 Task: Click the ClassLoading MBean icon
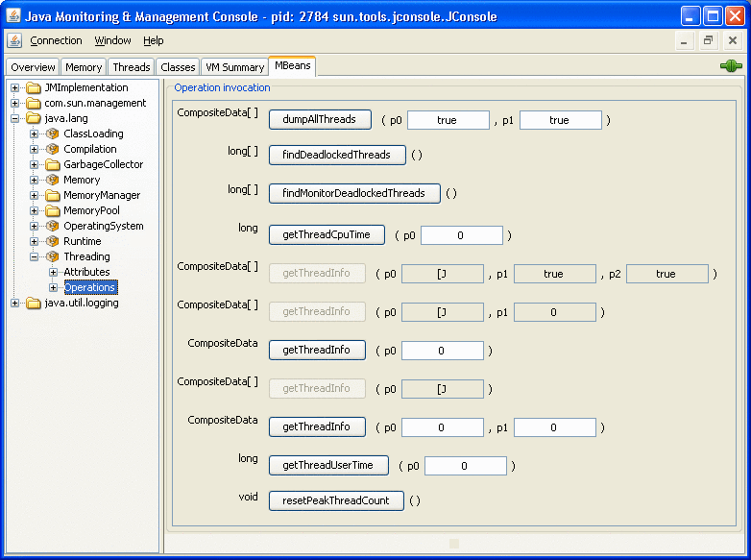[x=53, y=134]
